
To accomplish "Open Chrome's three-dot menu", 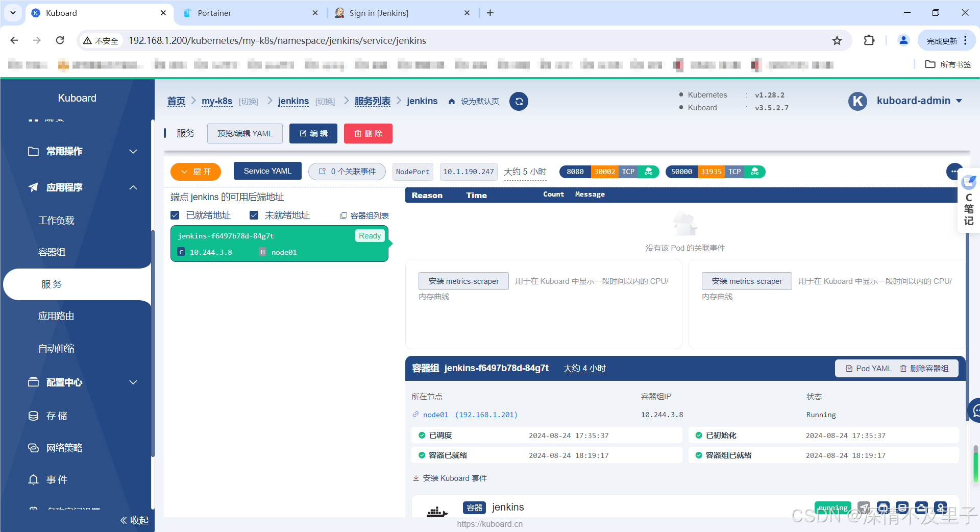I will coord(965,40).
